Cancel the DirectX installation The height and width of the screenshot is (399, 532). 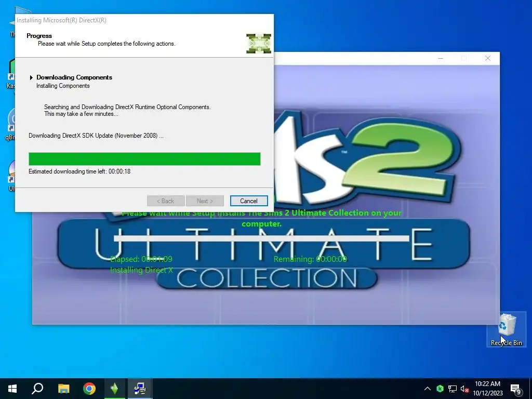(249, 201)
